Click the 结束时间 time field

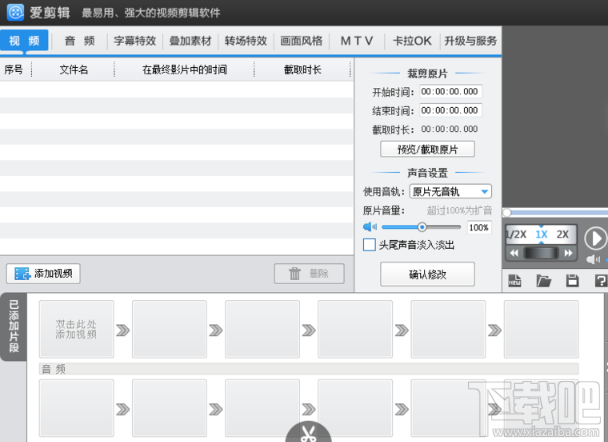pyautogui.click(x=451, y=110)
